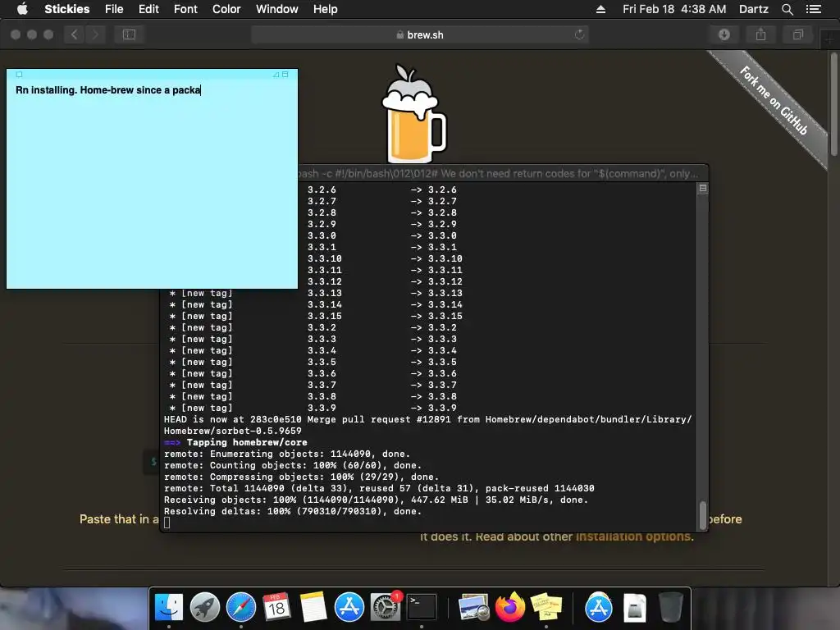Show the Safari tab overview
Viewport: 840px width, 630px height.
pyautogui.click(x=797, y=34)
